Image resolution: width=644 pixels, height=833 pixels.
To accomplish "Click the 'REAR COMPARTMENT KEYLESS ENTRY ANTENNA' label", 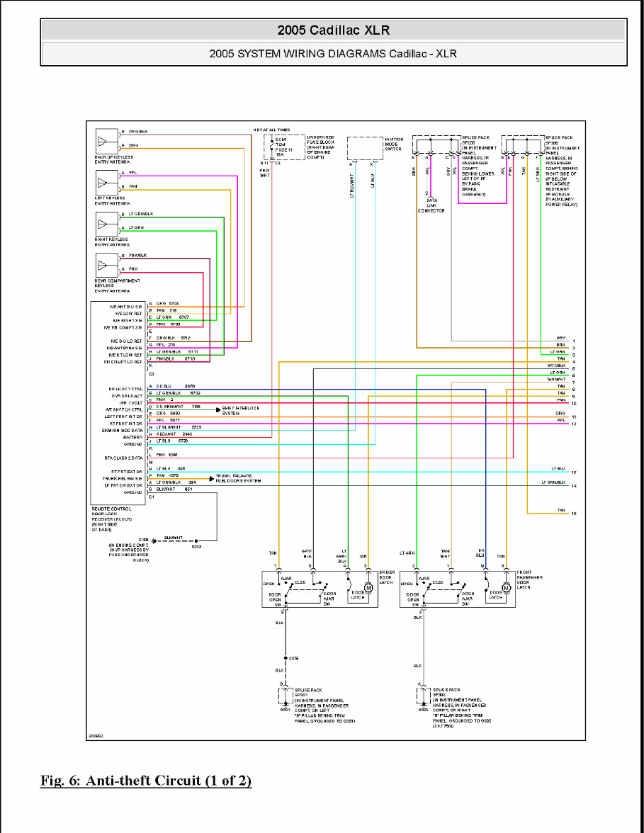I will (117, 286).
